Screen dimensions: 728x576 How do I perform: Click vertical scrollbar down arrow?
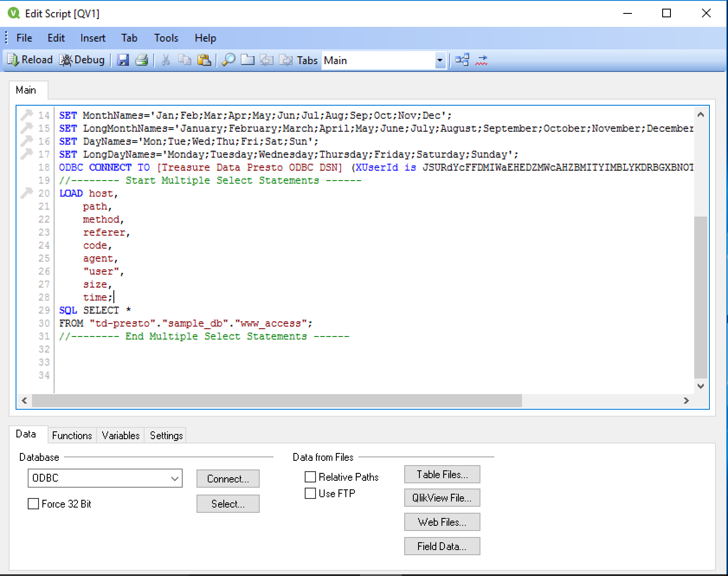(701, 386)
